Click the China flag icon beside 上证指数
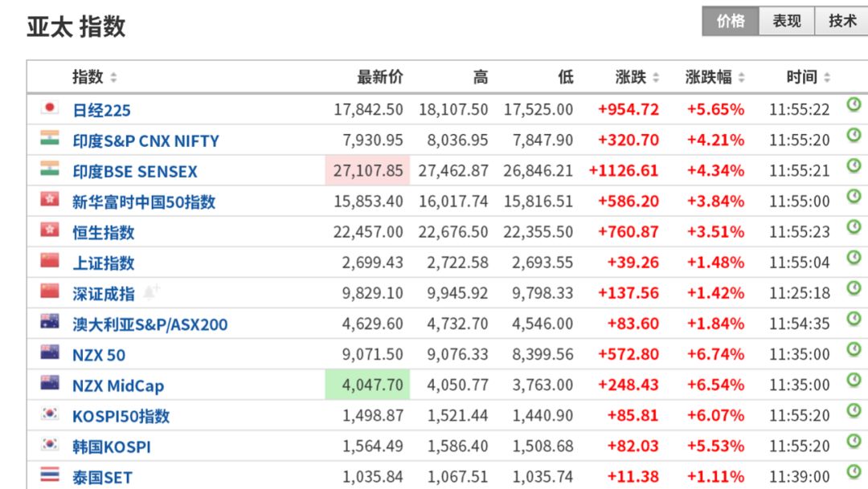 click(x=50, y=261)
